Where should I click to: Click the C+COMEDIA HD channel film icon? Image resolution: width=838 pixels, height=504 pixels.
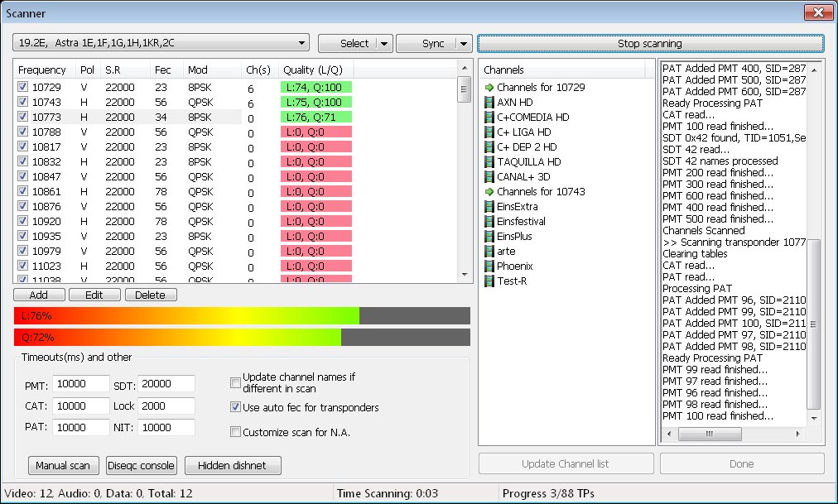click(x=489, y=117)
